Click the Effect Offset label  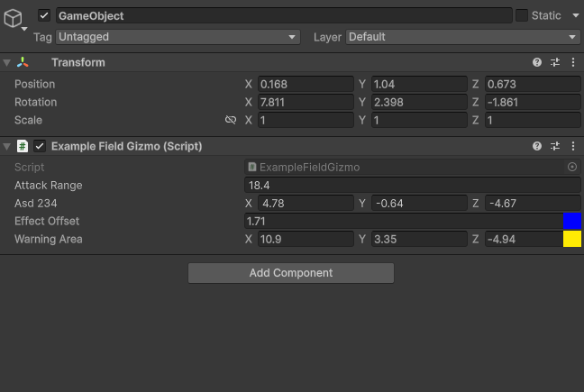pos(47,221)
